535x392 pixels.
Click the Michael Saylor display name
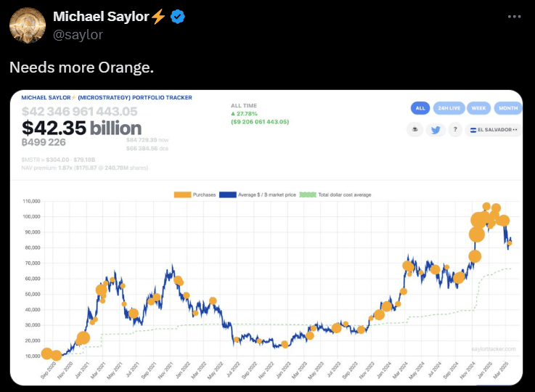click(101, 17)
